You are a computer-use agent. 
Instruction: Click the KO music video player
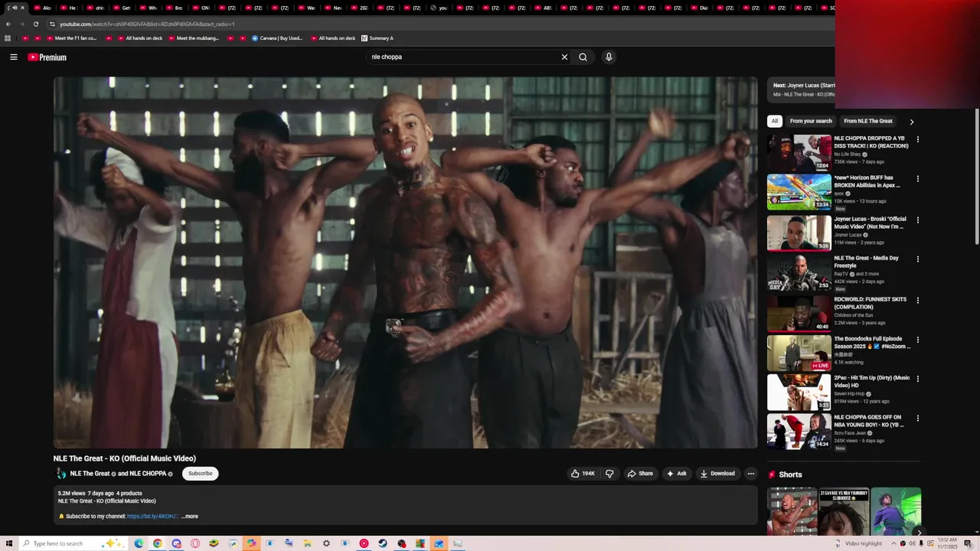click(406, 262)
